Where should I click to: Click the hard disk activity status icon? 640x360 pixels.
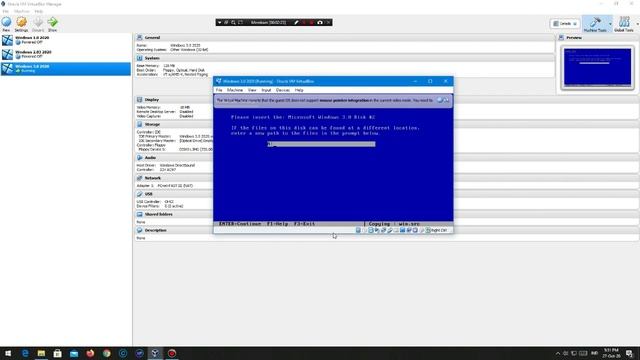click(358, 230)
